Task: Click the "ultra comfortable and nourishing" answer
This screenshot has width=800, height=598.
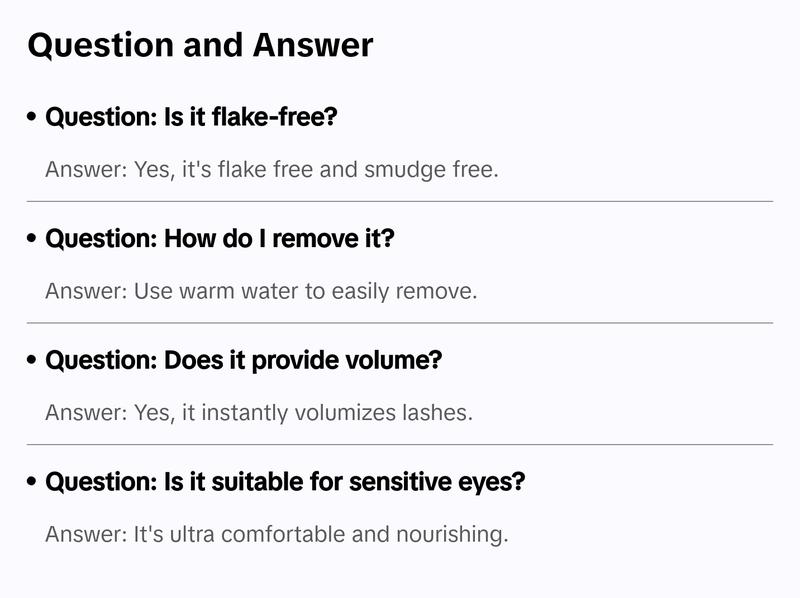Action: [277, 534]
